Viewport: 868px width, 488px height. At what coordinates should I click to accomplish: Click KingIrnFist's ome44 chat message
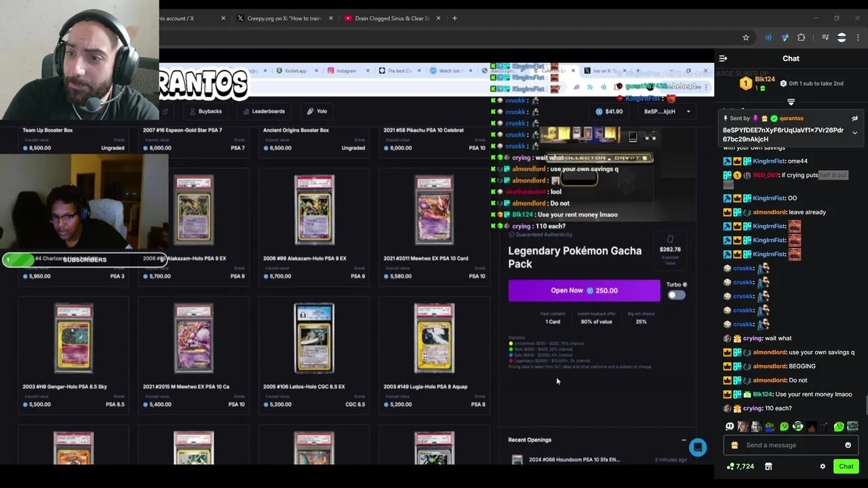[x=766, y=161]
